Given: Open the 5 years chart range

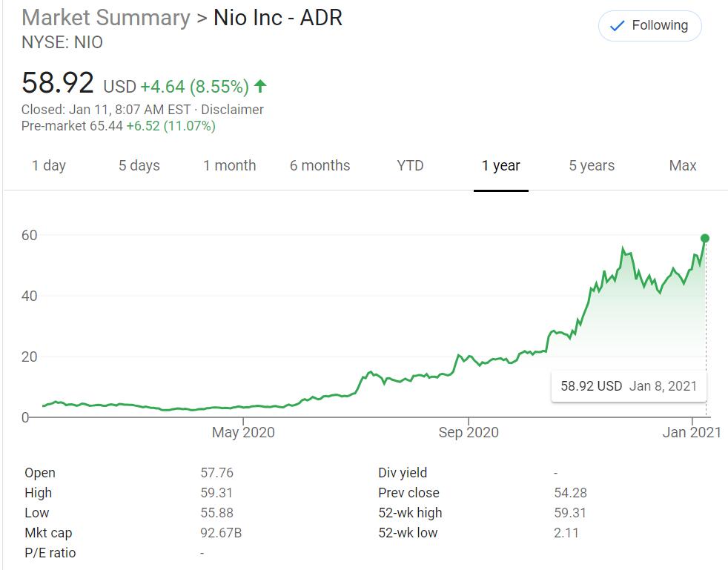Looking at the screenshot, I should [592, 165].
